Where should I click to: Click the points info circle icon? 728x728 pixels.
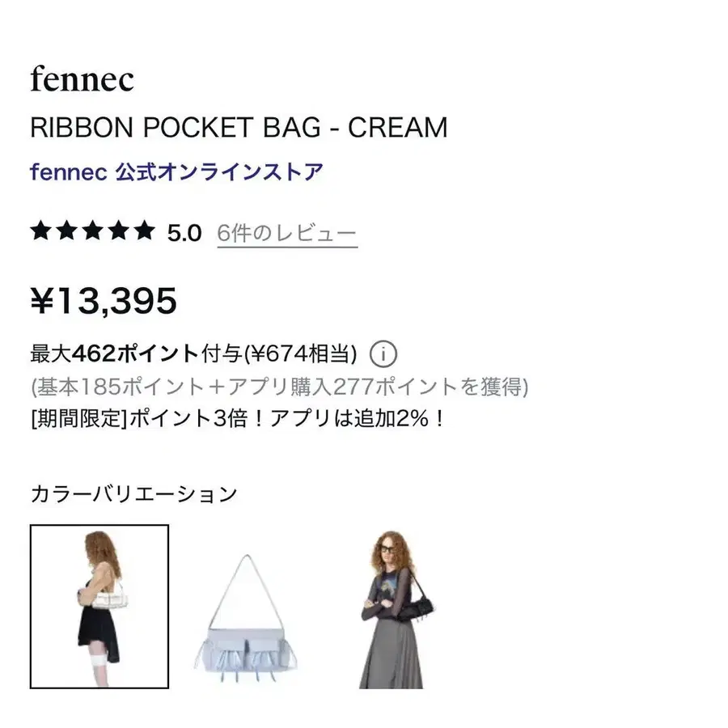[383, 353]
